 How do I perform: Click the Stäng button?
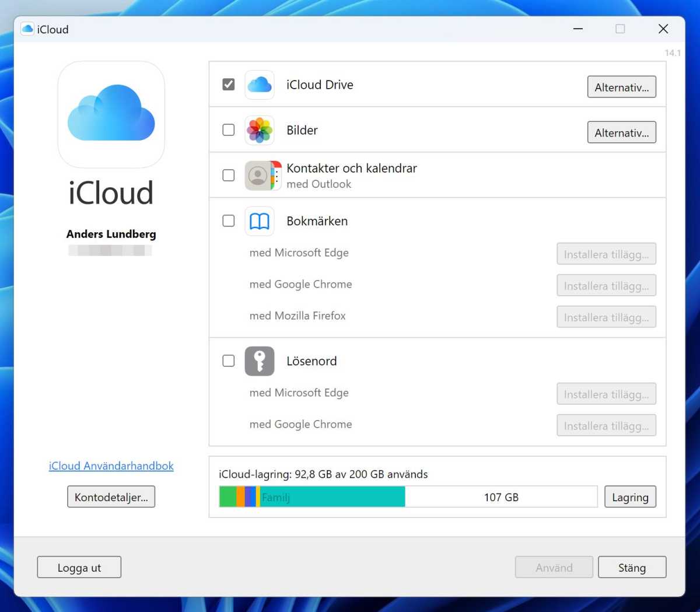pos(632,567)
